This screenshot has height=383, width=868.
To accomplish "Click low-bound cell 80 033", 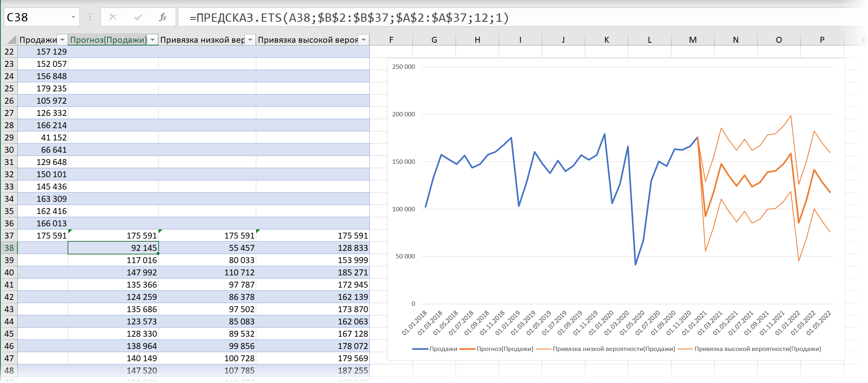I will click(207, 260).
